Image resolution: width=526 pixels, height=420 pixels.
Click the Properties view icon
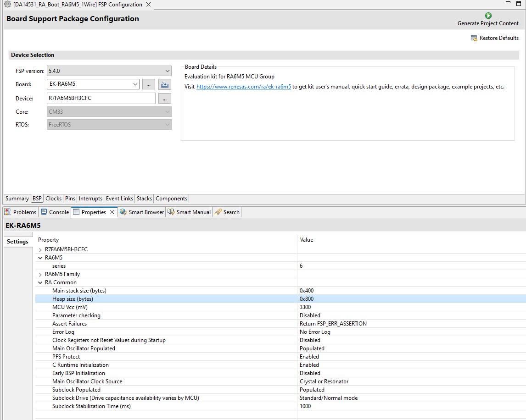tap(76, 212)
